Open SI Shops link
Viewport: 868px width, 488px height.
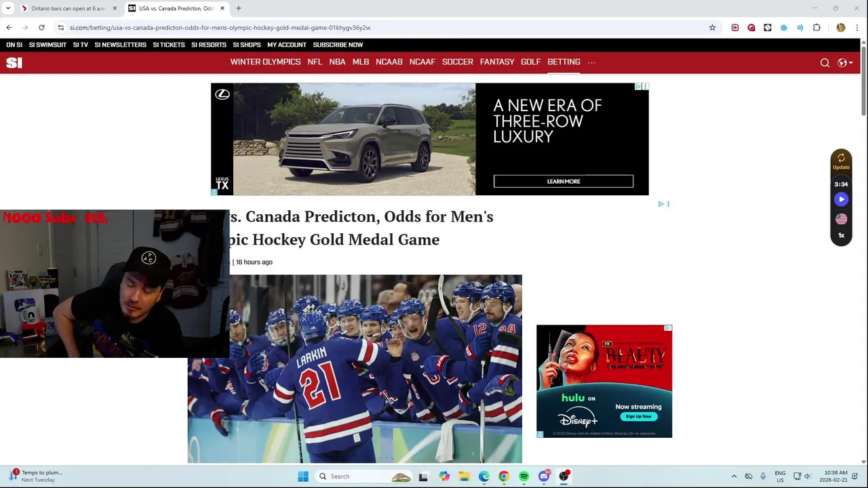point(247,45)
